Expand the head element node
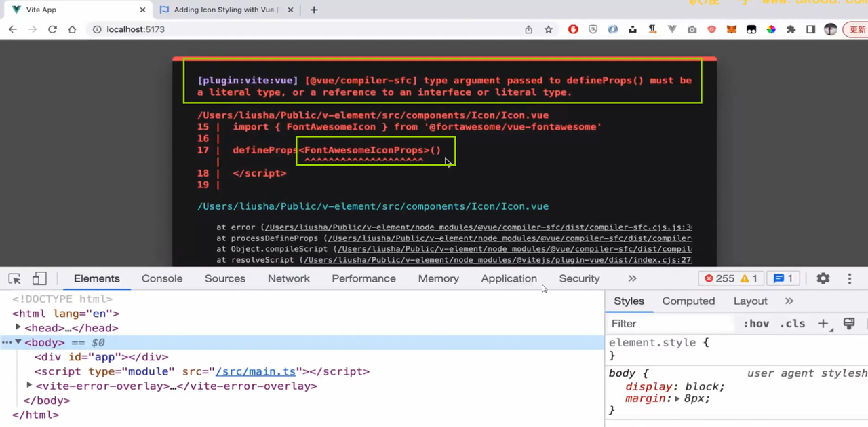This screenshot has height=427, width=868. [x=18, y=327]
